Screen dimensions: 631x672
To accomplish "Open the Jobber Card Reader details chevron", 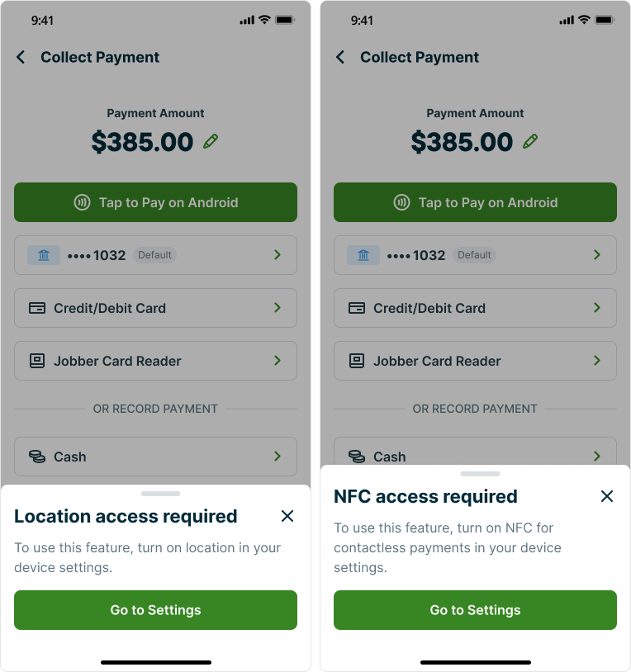I will pos(277,361).
